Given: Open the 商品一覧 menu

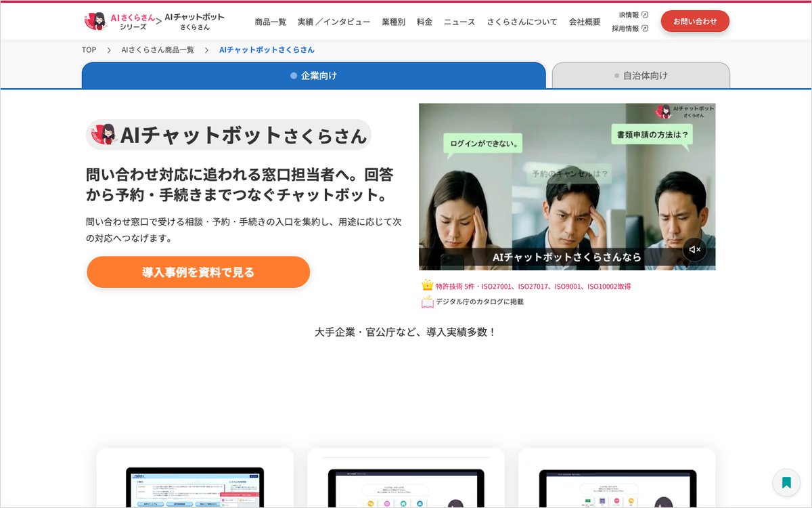Looking at the screenshot, I should pos(271,22).
